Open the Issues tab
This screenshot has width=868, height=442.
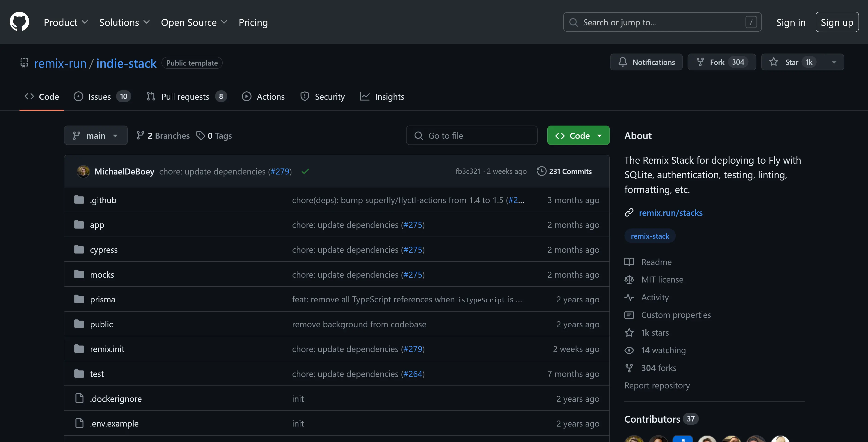(x=102, y=97)
